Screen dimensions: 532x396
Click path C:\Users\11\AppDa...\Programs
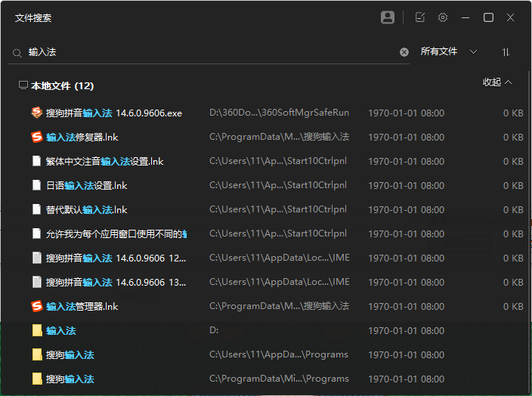click(279, 354)
